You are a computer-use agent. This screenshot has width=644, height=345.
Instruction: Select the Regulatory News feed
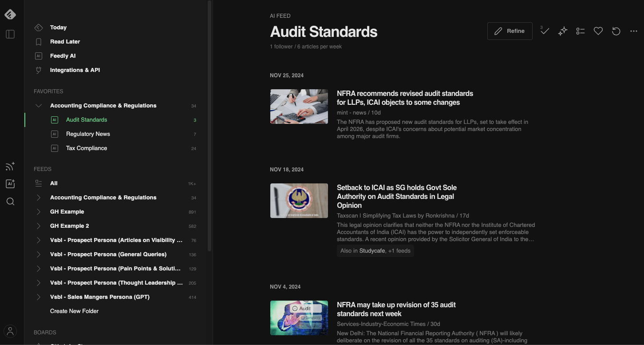click(88, 134)
